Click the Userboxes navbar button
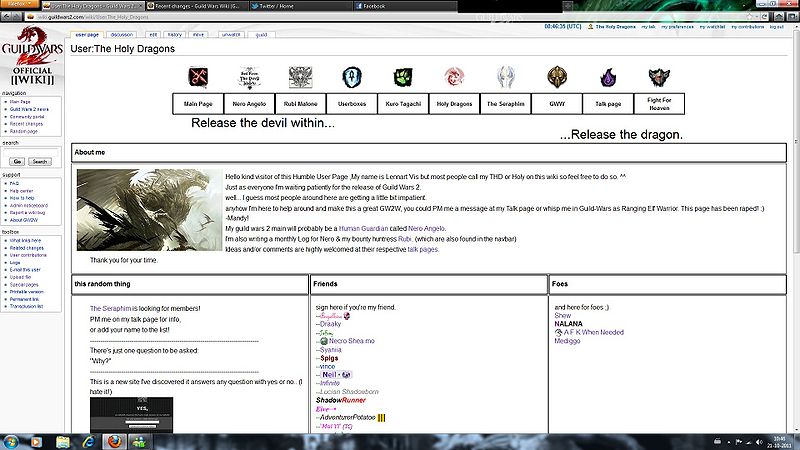The height and width of the screenshot is (450, 800). [x=352, y=104]
